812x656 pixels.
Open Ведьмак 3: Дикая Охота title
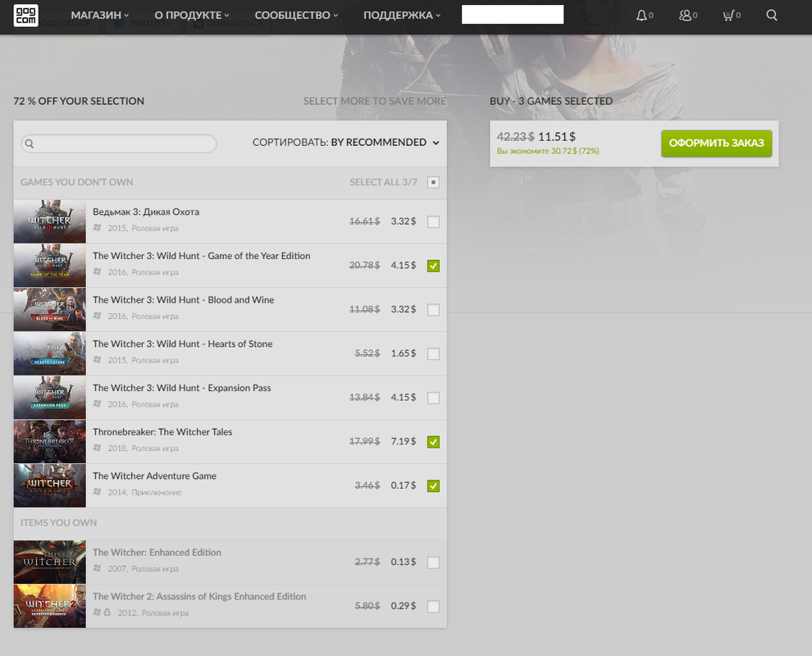[x=146, y=212]
